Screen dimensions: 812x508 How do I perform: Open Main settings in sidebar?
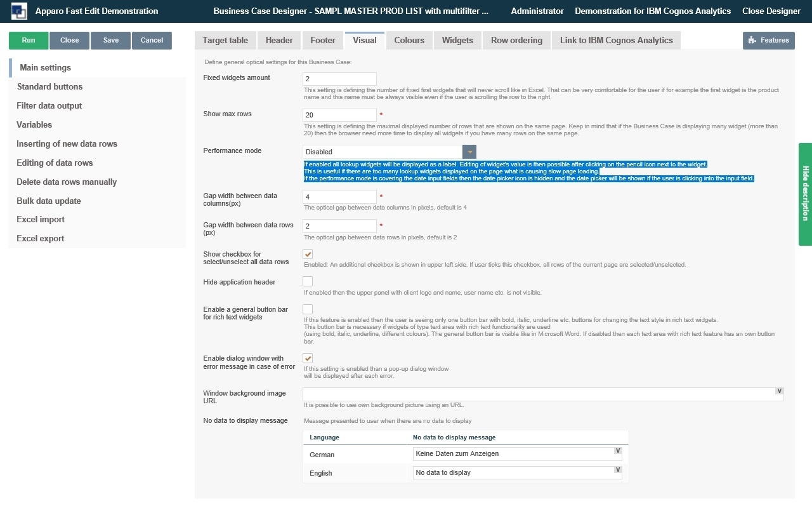(x=98, y=68)
